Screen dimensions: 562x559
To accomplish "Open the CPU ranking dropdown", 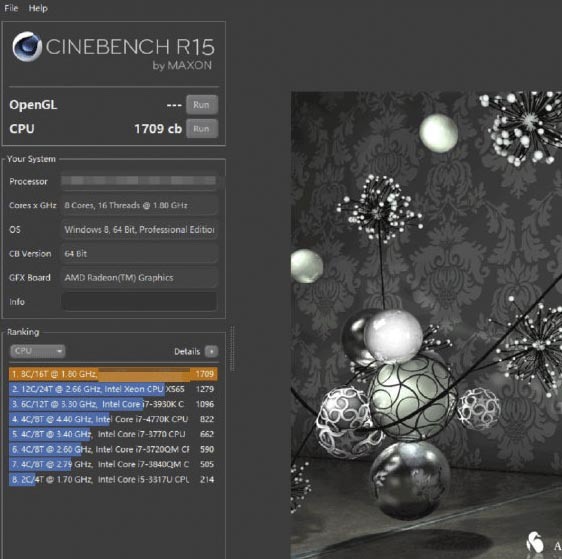I will click(x=38, y=351).
